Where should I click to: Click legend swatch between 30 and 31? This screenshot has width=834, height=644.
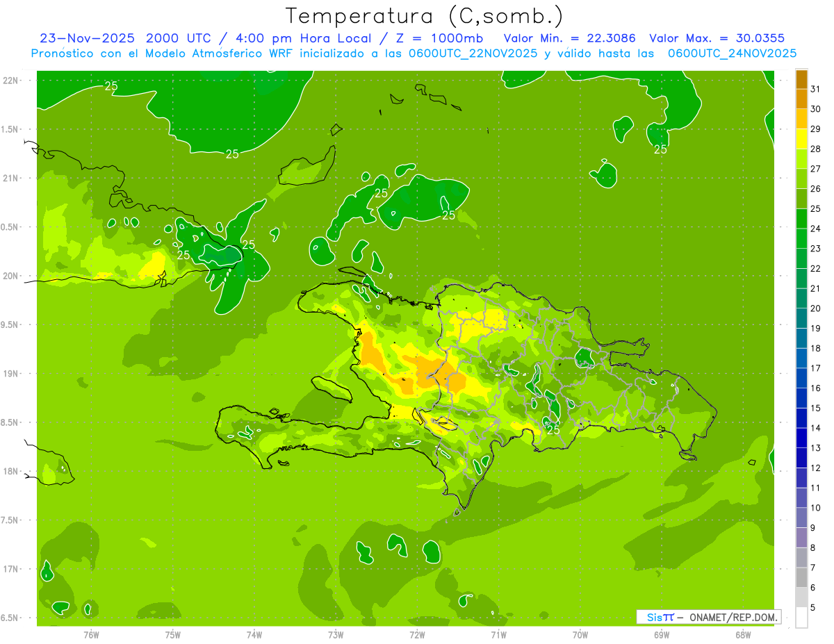coord(801,99)
